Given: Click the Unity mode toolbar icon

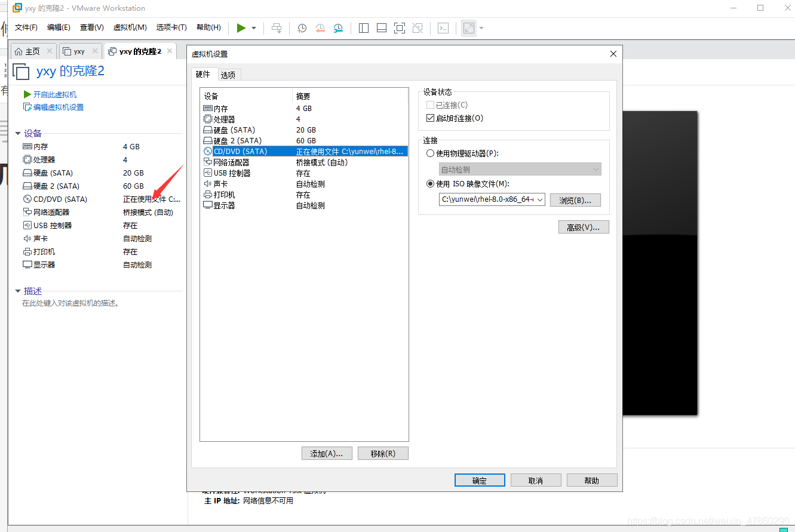Looking at the screenshot, I should pyautogui.click(x=418, y=28).
